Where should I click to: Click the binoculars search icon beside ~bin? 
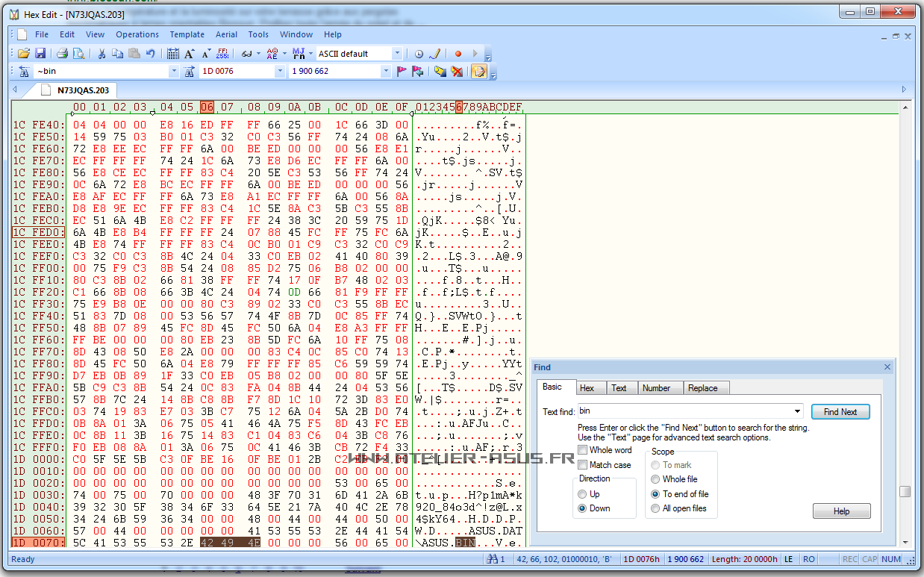tap(24, 72)
